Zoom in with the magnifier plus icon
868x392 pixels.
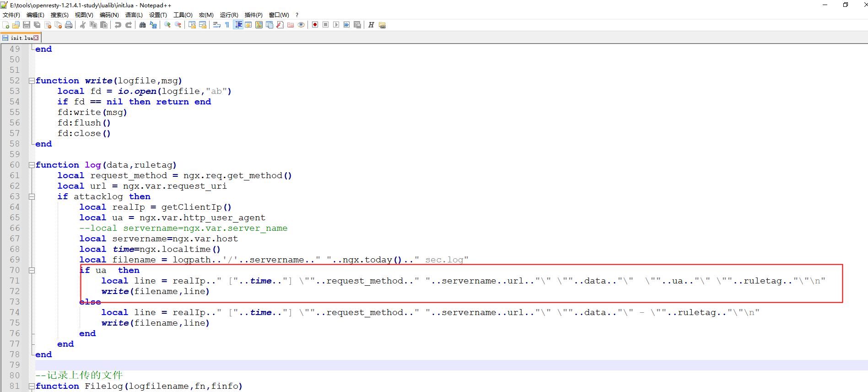click(x=167, y=25)
